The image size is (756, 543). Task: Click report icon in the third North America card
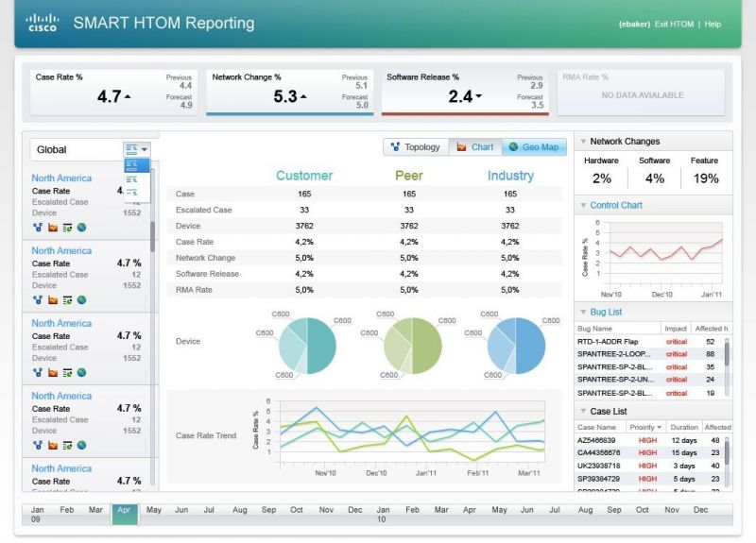coord(67,372)
